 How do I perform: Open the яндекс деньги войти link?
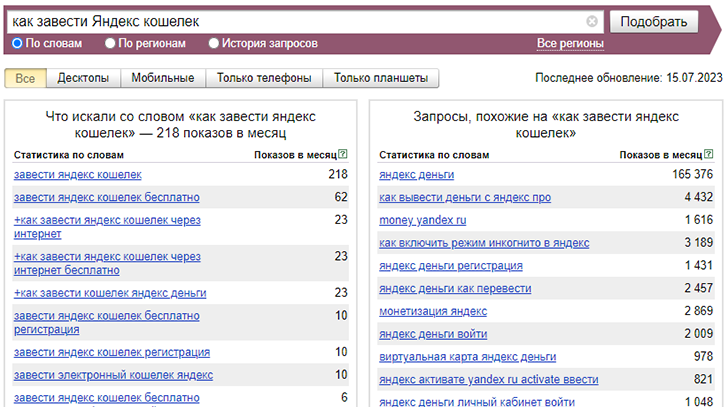433,334
